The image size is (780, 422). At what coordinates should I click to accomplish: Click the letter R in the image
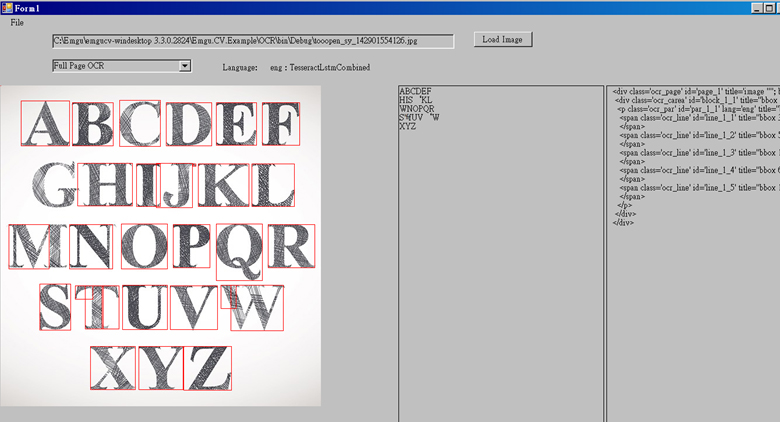[292, 246]
